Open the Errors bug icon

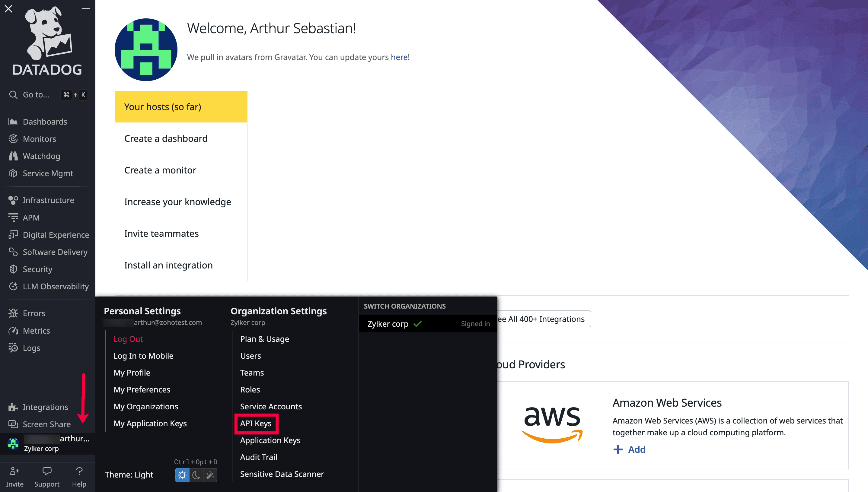[13, 313]
